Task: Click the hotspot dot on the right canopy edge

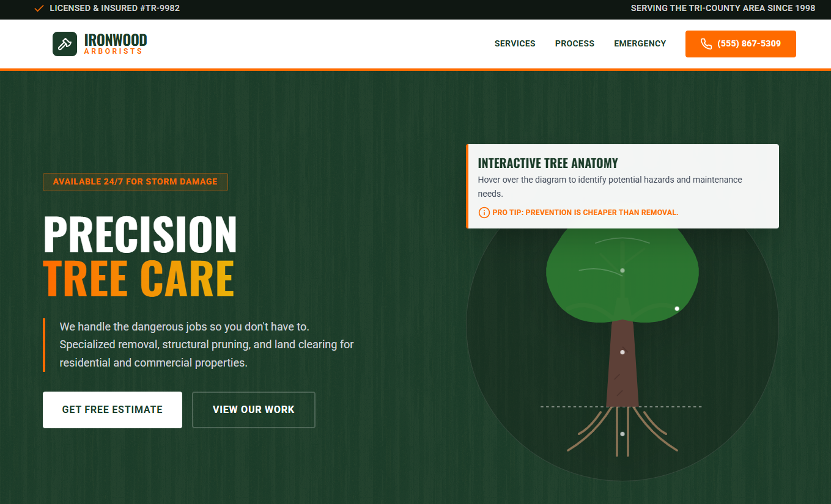Action: [x=677, y=309]
